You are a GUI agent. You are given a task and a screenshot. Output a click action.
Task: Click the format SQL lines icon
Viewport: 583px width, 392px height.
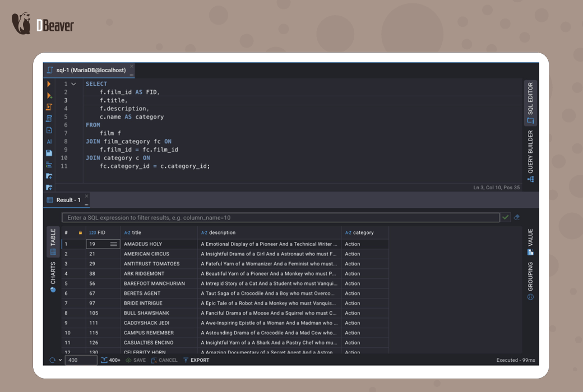[49, 165]
